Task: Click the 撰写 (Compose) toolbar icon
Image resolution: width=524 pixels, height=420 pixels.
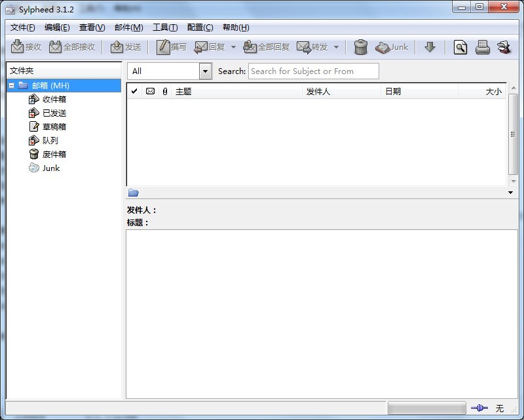Action: point(172,47)
